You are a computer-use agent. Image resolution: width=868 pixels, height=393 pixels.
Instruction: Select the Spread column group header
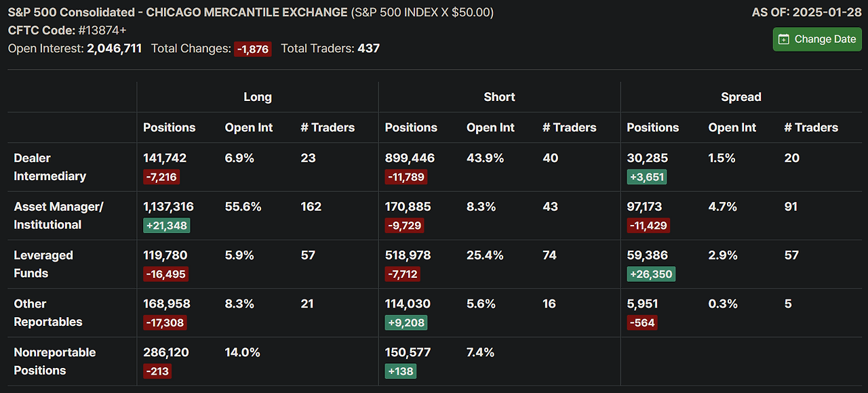pyautogui.click(x=741, y=97)
